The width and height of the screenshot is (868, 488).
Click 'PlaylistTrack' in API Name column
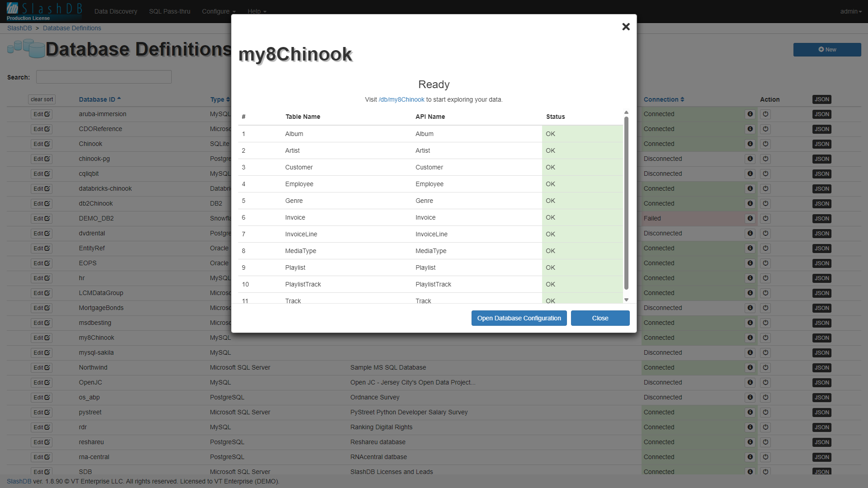coord(433,284)
